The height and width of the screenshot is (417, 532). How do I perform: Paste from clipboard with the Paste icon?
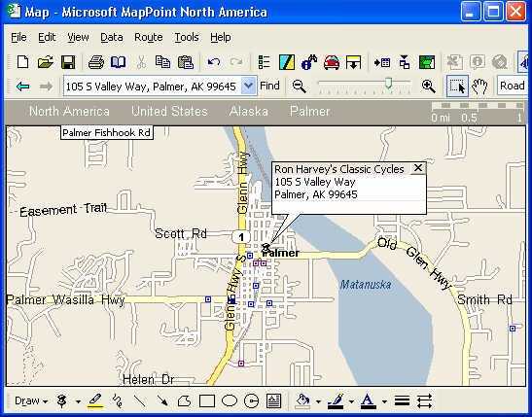coord(186,62)
